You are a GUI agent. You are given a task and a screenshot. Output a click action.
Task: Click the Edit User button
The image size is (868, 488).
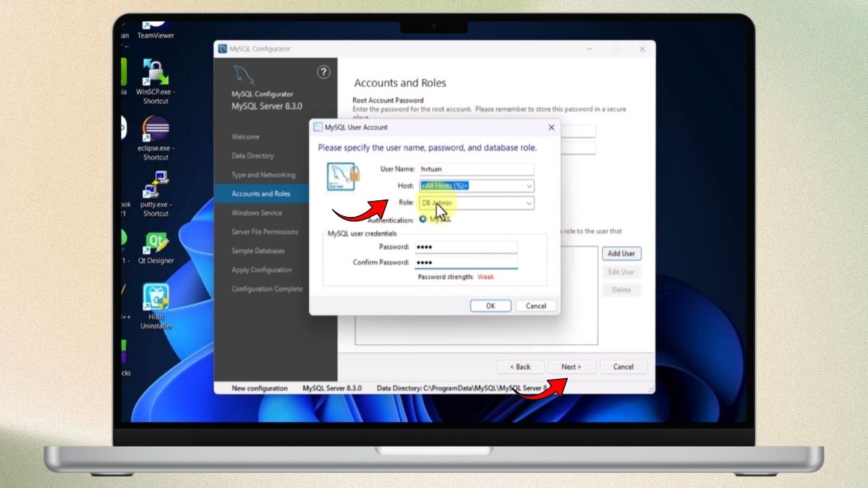coord(621,272)
